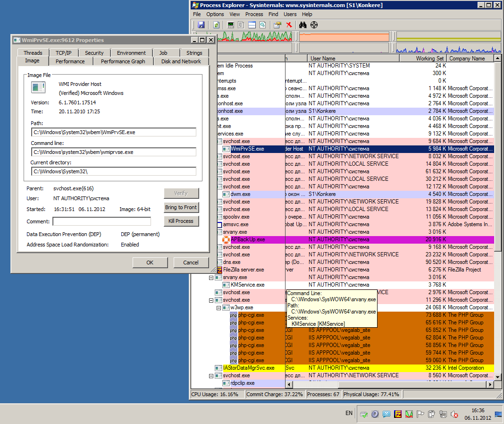
Task: Click the network tray icon
Action: tap(443, 414)
